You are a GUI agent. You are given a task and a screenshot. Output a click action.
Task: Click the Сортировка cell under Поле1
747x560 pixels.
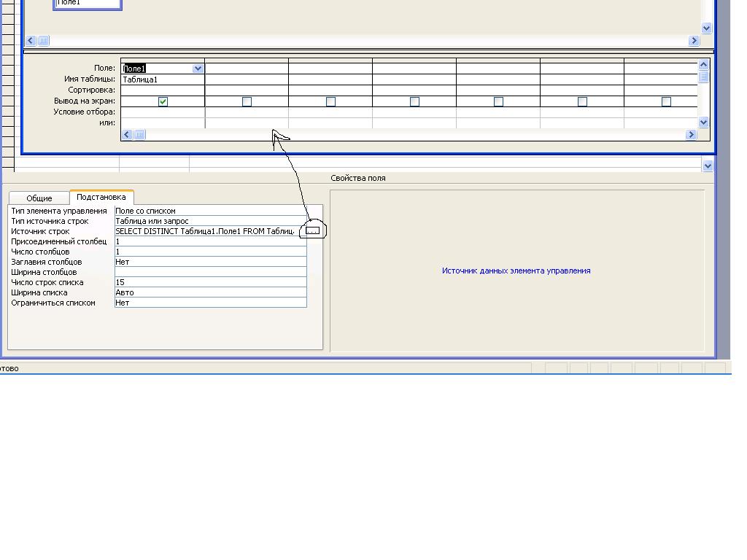pos(163,90)
